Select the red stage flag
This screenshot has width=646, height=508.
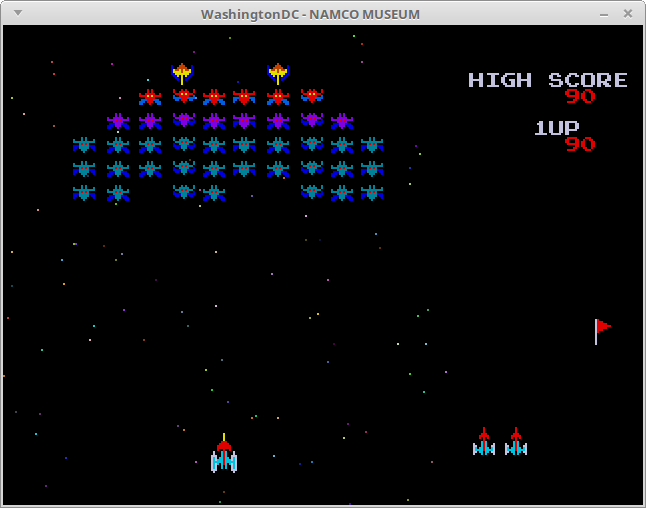click(603, 332)
